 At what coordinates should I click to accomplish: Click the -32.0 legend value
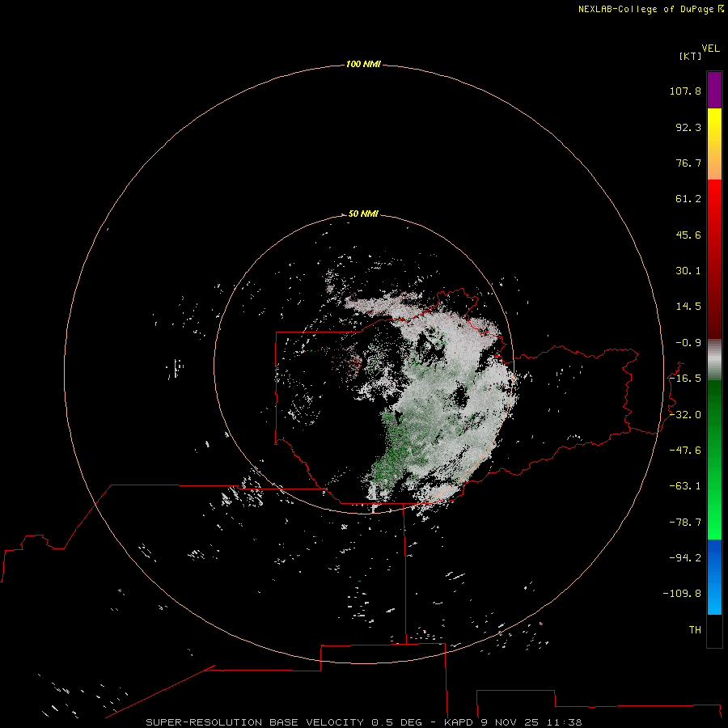tap(685, 415)
